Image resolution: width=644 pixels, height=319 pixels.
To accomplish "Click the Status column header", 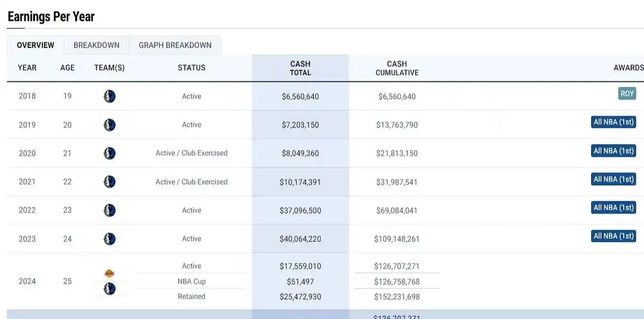I will [191, 68].
